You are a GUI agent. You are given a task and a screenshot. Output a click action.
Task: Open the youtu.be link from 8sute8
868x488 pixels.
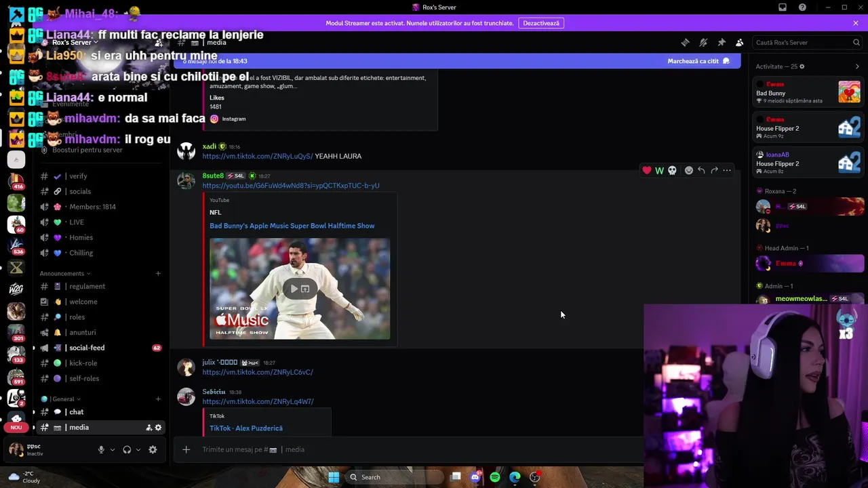[x=290, y=186]
